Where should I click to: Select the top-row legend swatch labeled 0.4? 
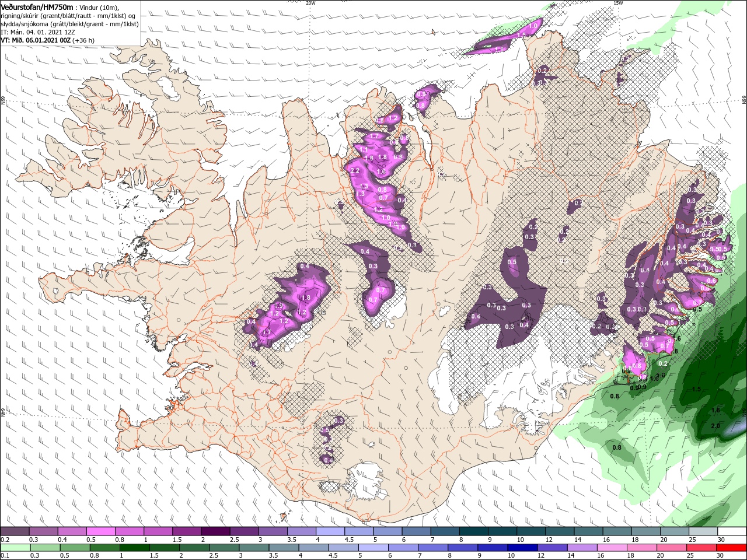[x=72, y=531]
